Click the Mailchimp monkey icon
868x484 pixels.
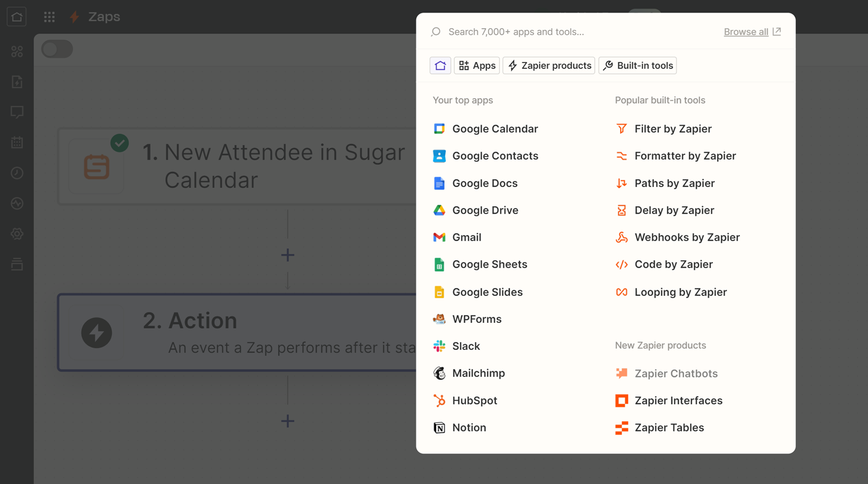click(x=439, y=373)
